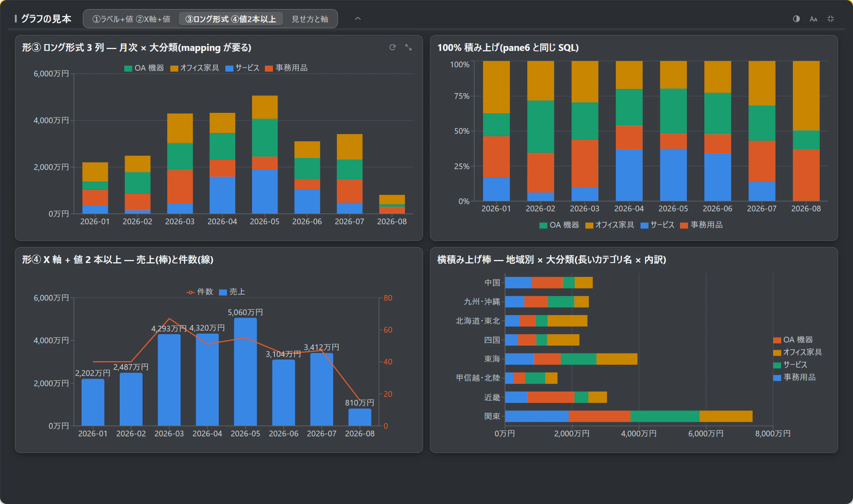Switch to the ①ラベル+値 ②X軸+値 tab

pos(132,19)
